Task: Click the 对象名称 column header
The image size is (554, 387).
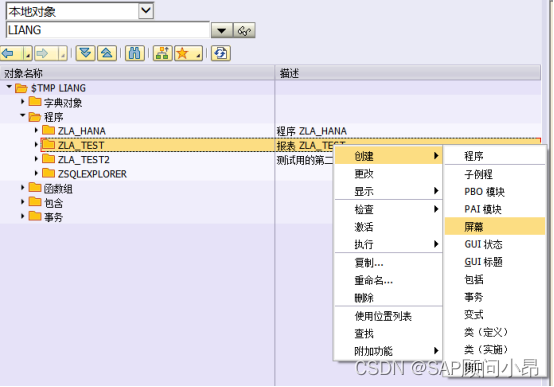Action: (137, 73)
